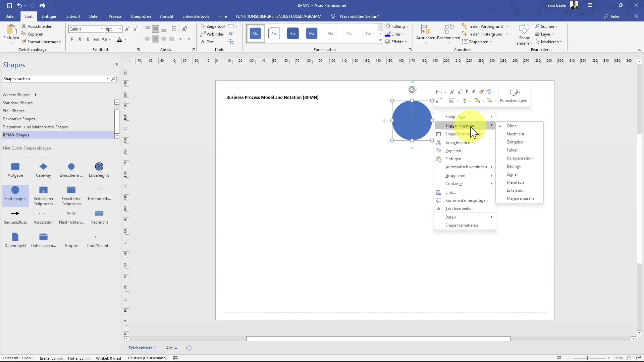Click the zoom slider handle

pos(588,358)
